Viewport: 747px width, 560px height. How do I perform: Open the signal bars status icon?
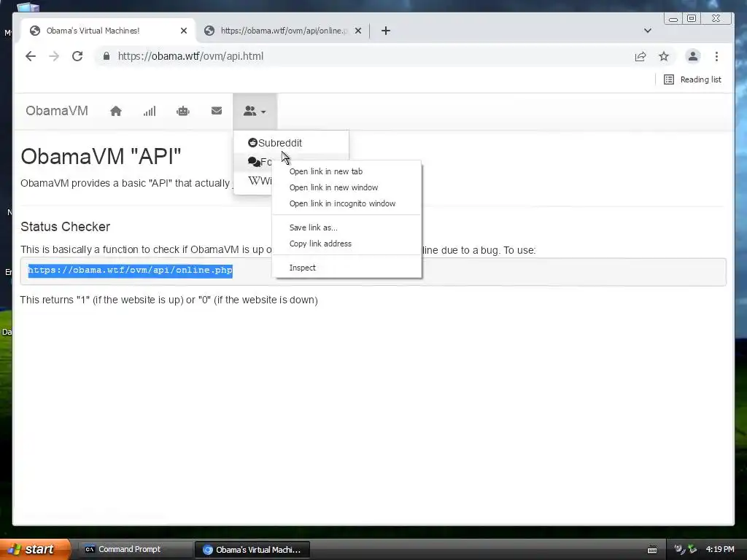[150, 111]
